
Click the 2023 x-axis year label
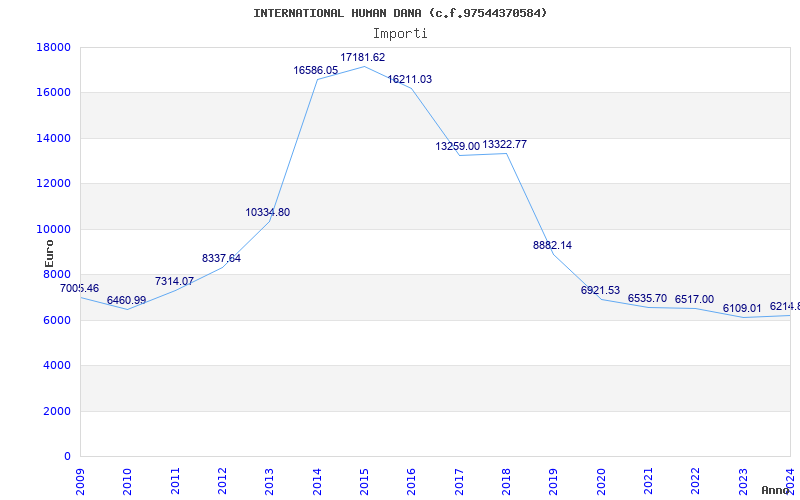point(743,482)
